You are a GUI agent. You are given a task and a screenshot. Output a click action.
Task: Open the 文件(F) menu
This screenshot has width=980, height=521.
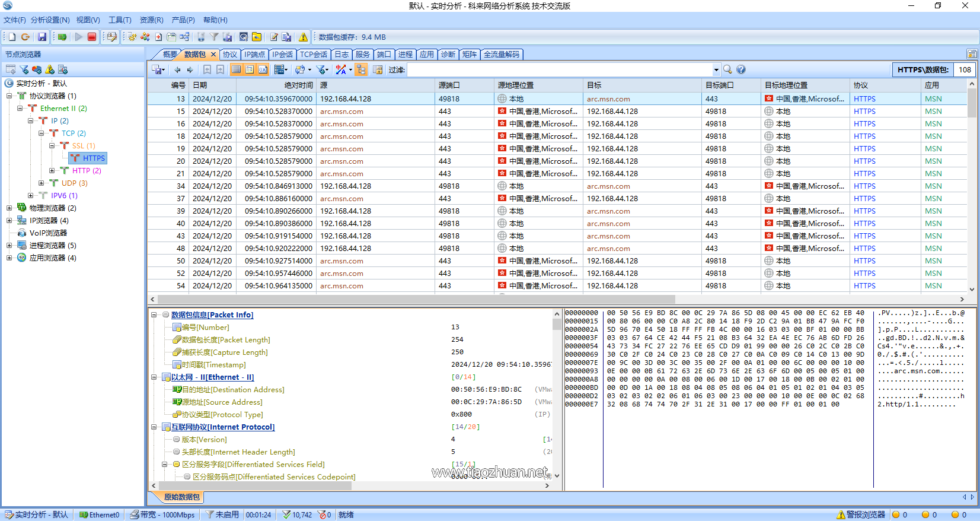coord(15,20)
